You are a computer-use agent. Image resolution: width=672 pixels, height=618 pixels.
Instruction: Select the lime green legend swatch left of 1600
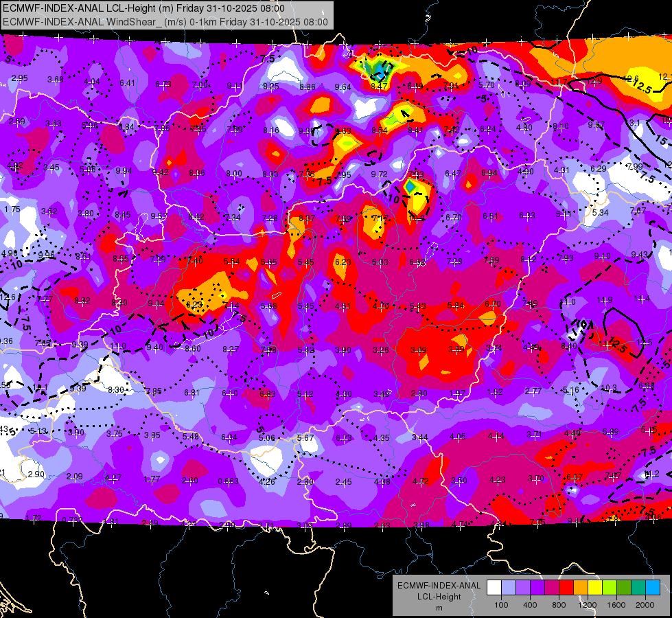[609, 587]
